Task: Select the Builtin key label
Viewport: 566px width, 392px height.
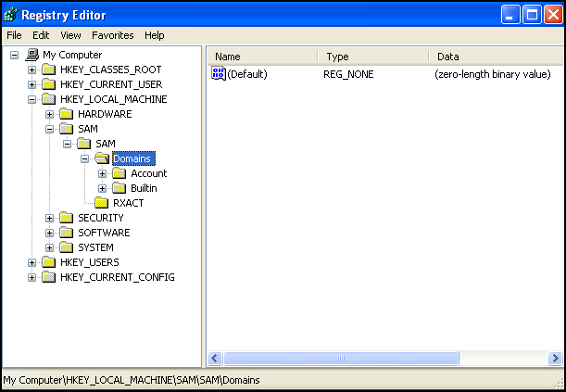Action: [x=144, y=188]
